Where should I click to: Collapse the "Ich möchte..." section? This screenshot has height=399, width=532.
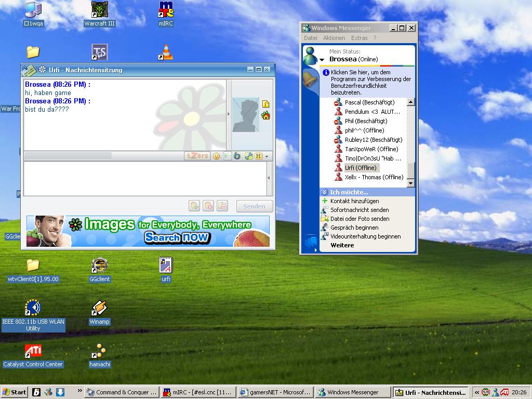point(324,192)
